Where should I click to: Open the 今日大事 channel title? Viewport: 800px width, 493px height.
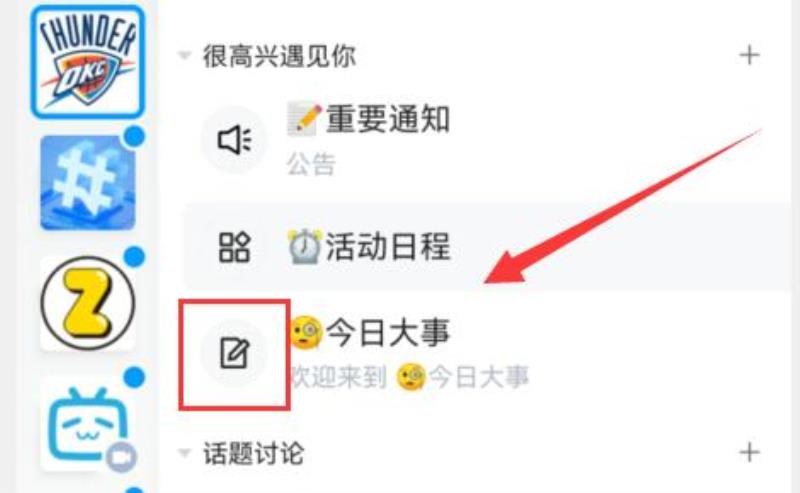click(387, 332)
